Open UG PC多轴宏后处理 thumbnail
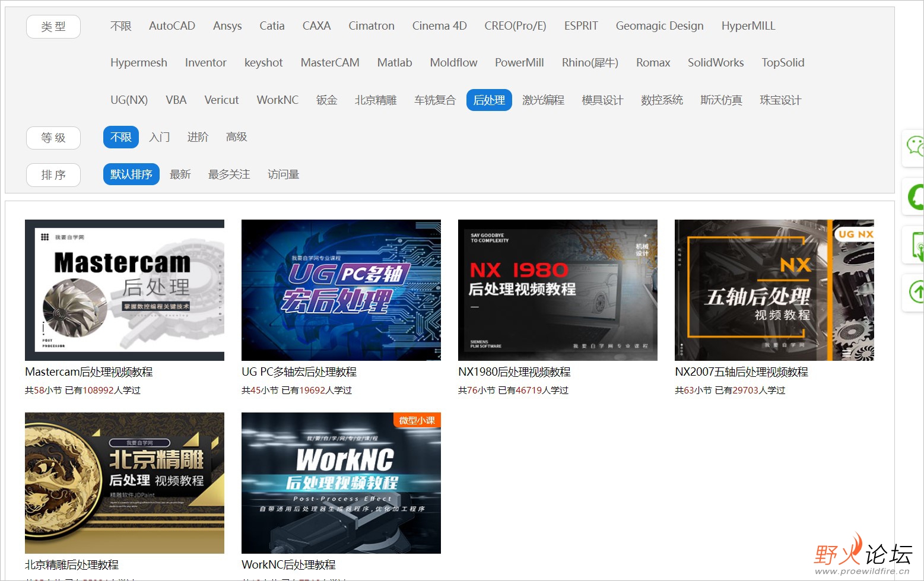The width and height of the screenshot is (924, 581). pos(341,290)
